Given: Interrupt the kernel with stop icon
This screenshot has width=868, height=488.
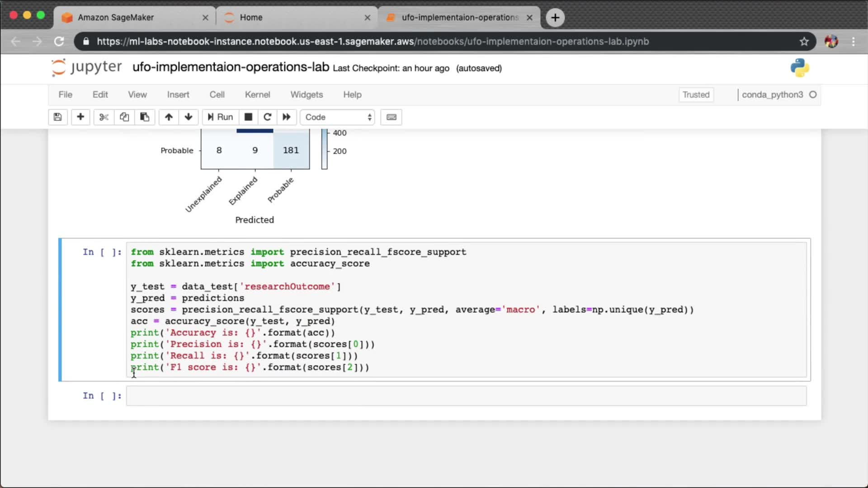Looking at the screenshot, I should tap(248, 117).
